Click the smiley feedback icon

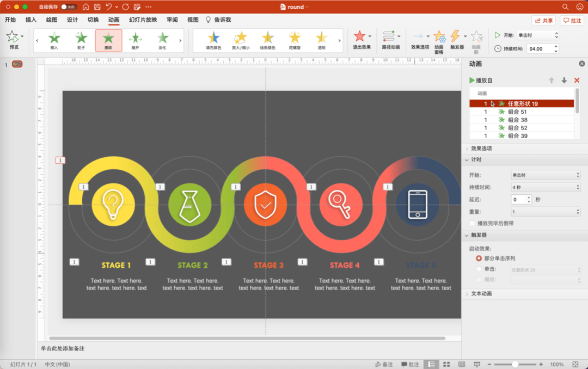coord(579,7)
